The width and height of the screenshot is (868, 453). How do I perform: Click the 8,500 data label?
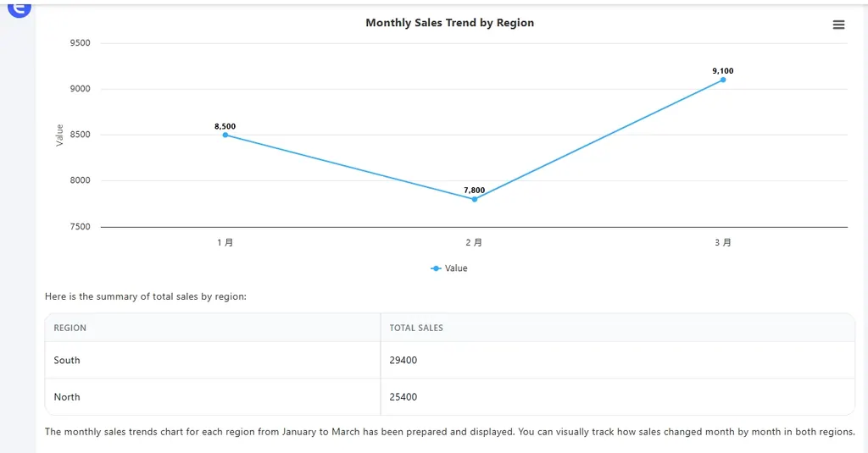pyautogui.click(x=225, y=126)
